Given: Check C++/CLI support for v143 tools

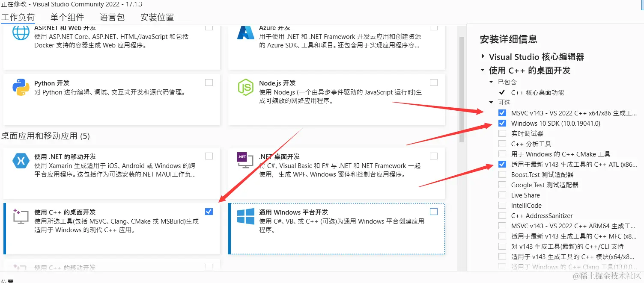Looking at the screenshot, I should pyautogui.click(x=502, y=246).
